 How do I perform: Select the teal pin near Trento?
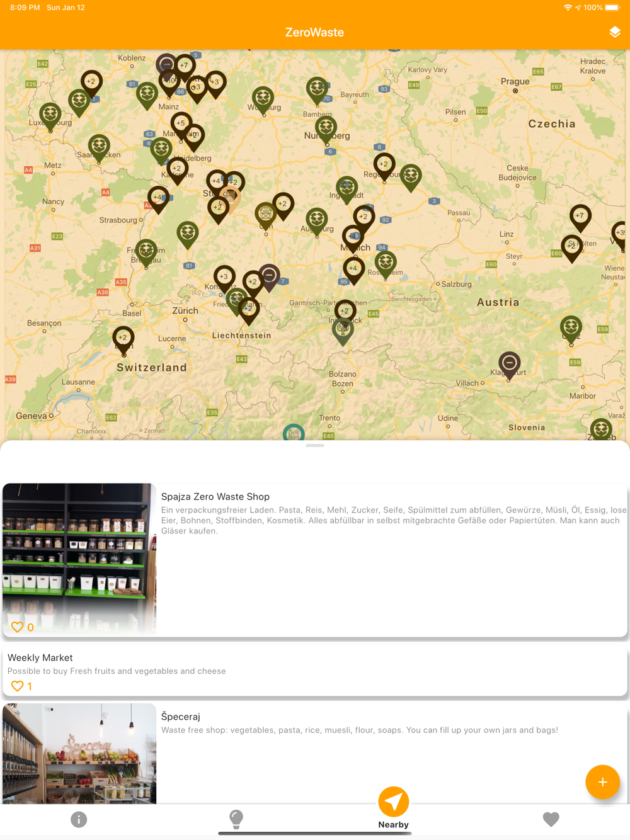pos(294,432)
